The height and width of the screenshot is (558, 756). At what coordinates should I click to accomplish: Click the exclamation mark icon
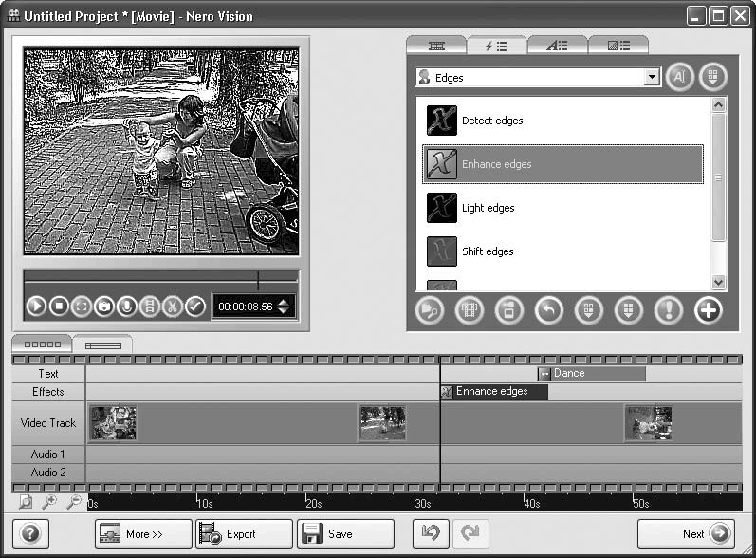[668, 310]
